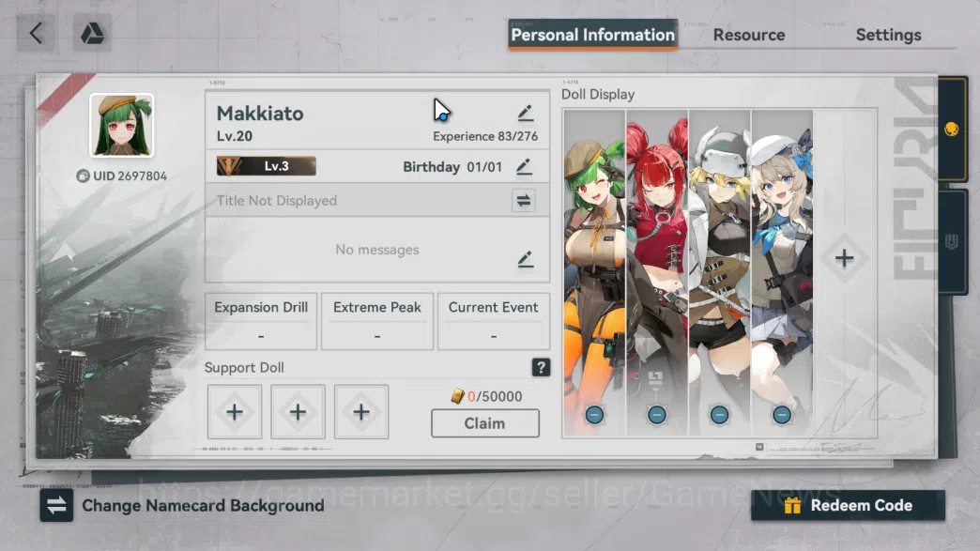Click the Title Not Displayed field
The height and width of the screenshot is (551, 980).
pyautogui.click(x=377, y=201)
